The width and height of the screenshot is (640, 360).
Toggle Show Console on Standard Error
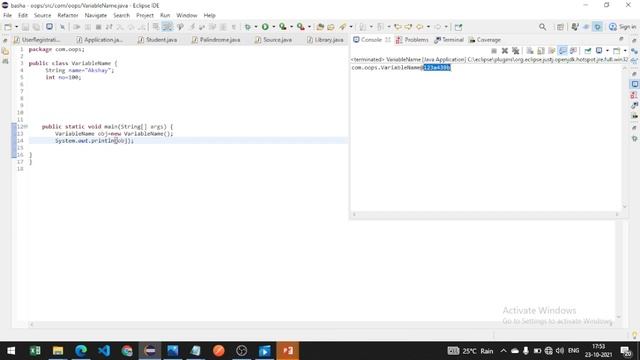pos(573,51)
